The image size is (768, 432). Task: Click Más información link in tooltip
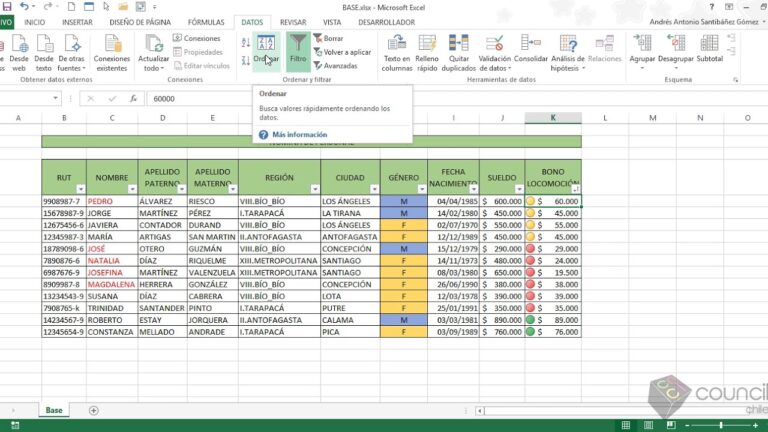tap(300, 135)
